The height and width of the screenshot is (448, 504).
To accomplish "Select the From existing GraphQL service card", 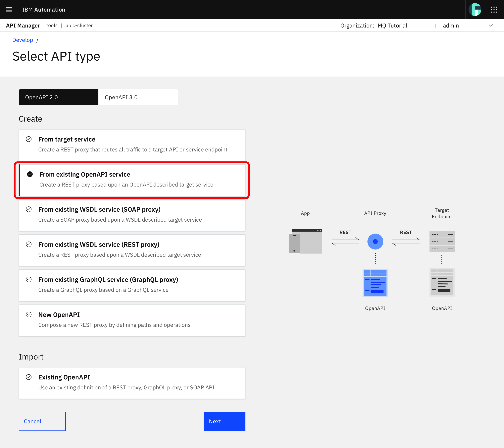I will tap(132, 285).
